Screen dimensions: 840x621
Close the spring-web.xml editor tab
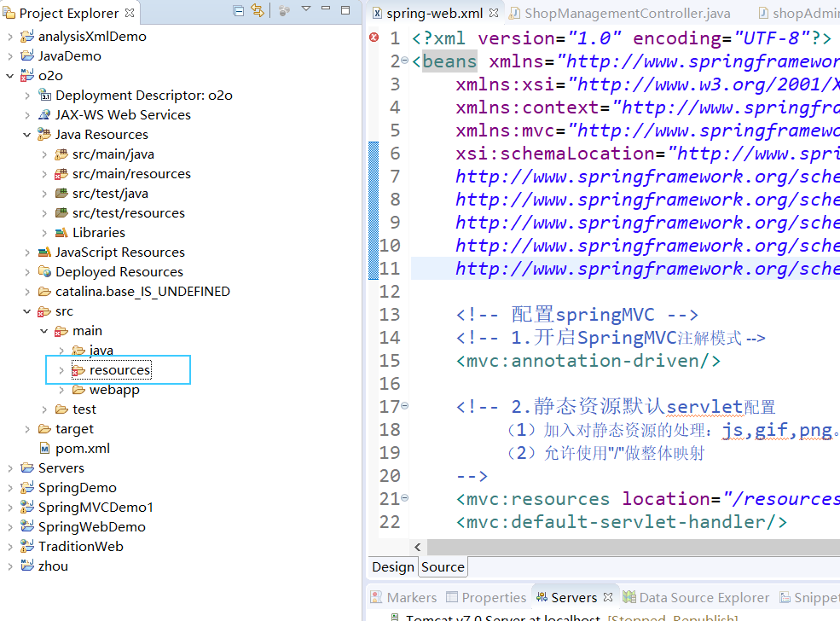[494, 12]
